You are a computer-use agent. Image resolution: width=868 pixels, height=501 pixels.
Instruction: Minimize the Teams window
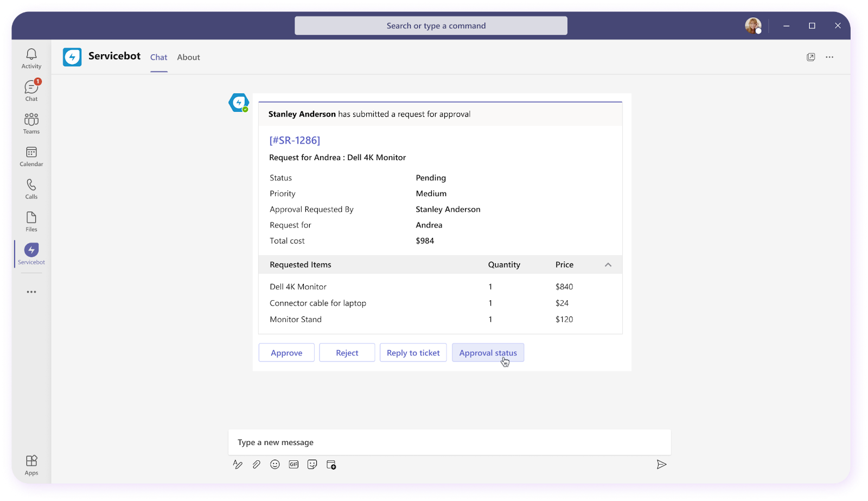coord(786,26)
